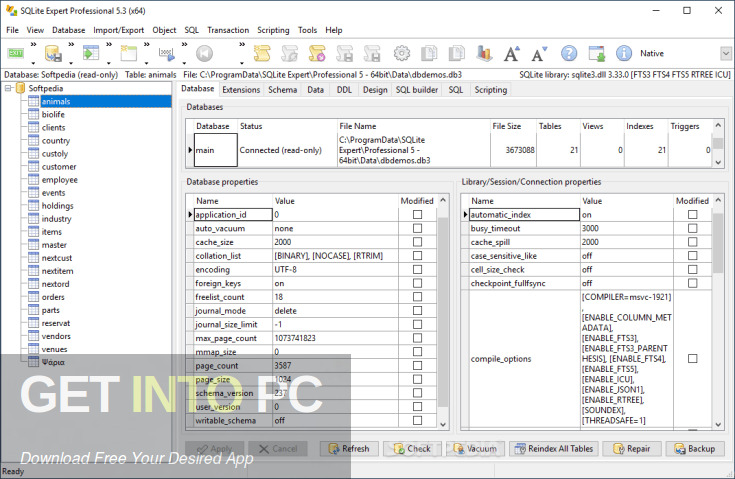Increase font size with the A-up icon
The width and height of the screenshot is (735, 479).
[x=512, y=53]
